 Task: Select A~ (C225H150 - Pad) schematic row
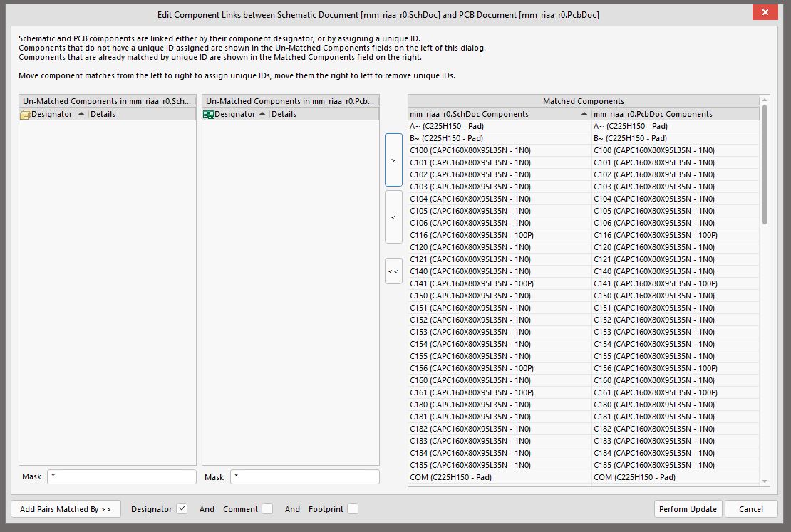[500, 126]
